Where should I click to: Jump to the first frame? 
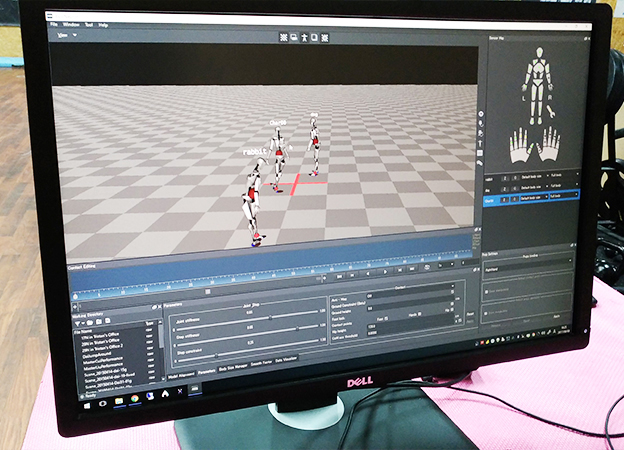[x=339, y=277]
